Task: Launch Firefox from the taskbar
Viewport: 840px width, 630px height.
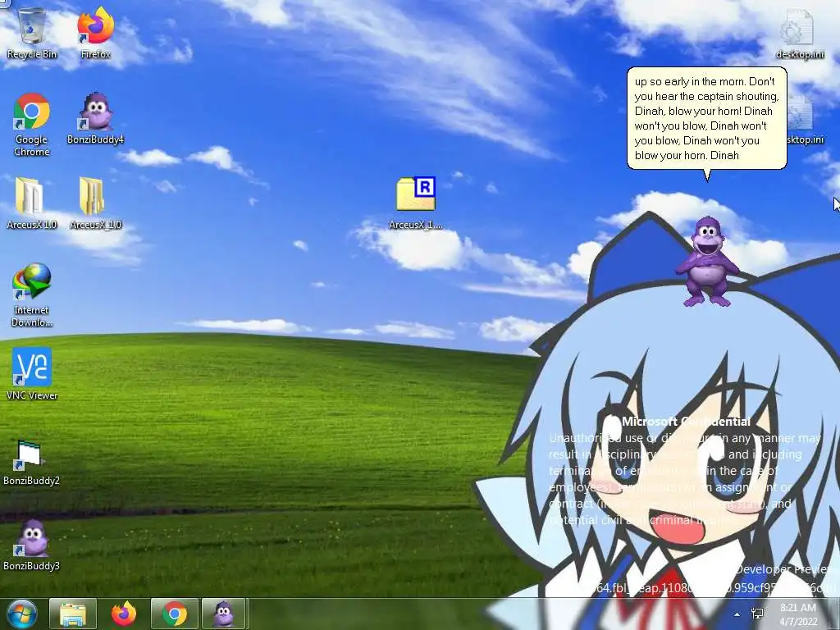Action: [x=124, y=614]
